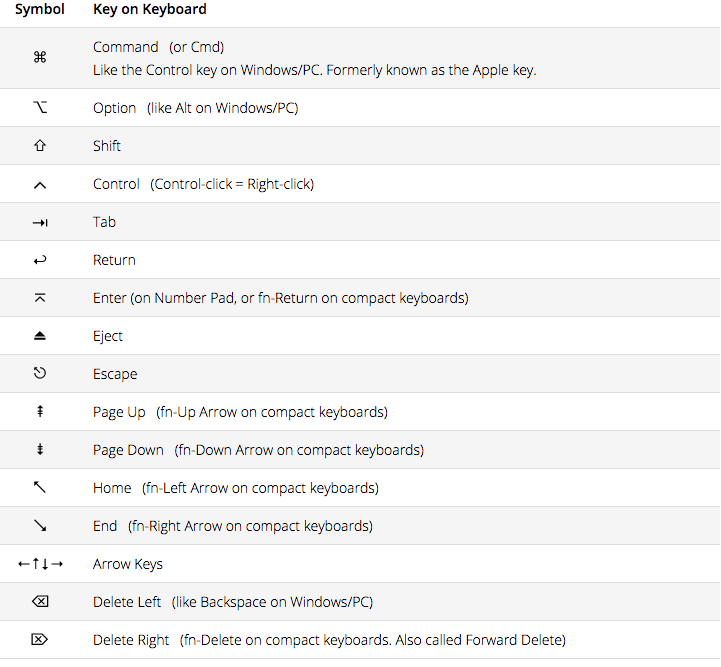
Task: Click the Enter key symbol
Action: click(40, 298)
